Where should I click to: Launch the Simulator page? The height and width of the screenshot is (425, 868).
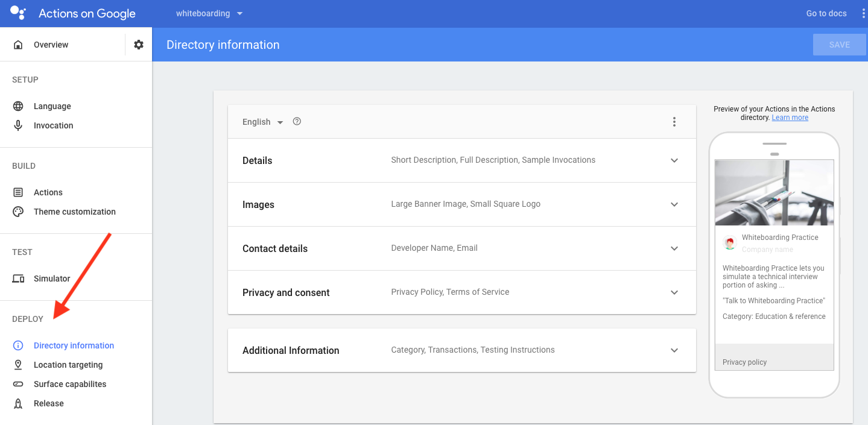pyautogui.click(x=52, y=279)
